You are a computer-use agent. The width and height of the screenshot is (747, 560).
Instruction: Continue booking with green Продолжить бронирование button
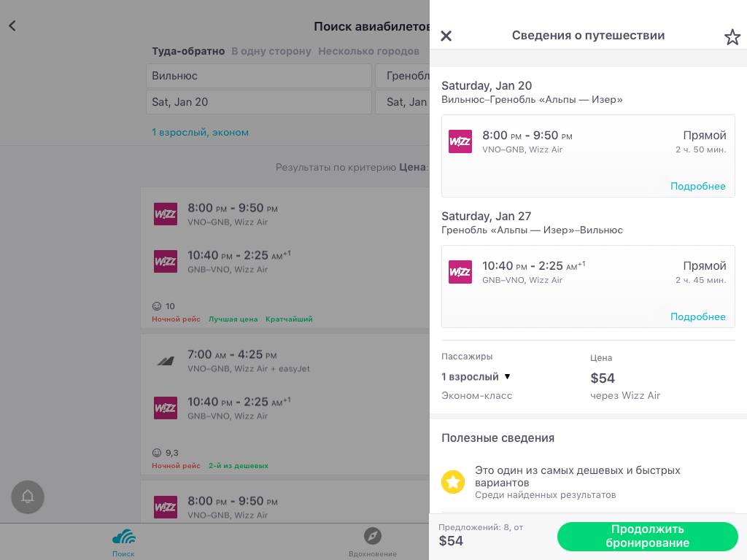(648, 536)
